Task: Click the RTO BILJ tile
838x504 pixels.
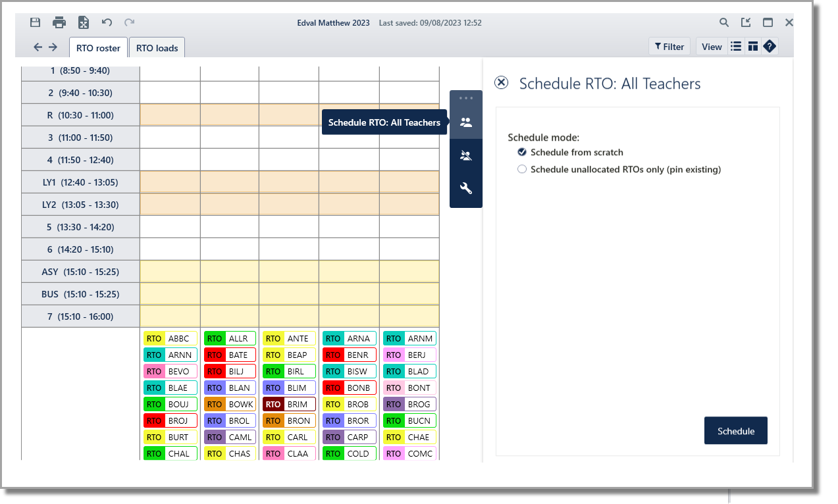Action: tap(230, 371)
